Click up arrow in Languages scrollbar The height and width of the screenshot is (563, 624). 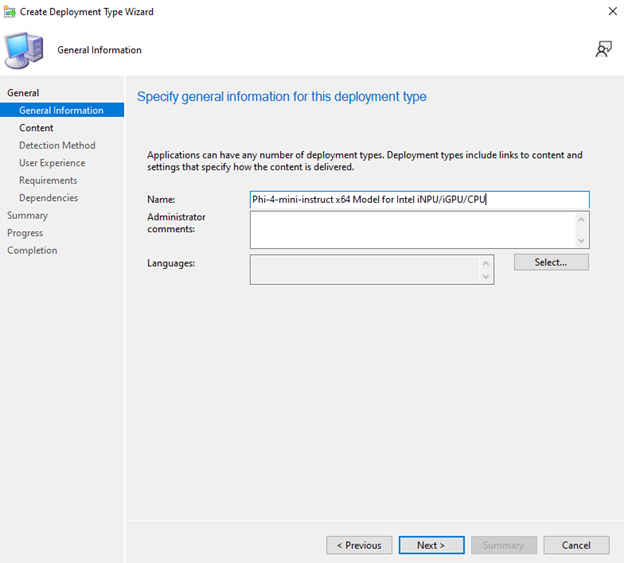coord(486,263)
